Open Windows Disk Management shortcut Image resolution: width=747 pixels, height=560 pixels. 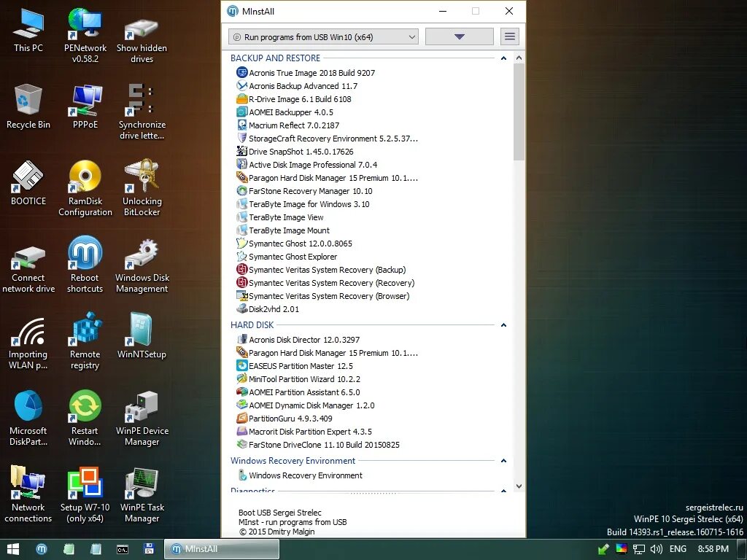[x=142, y=265]
